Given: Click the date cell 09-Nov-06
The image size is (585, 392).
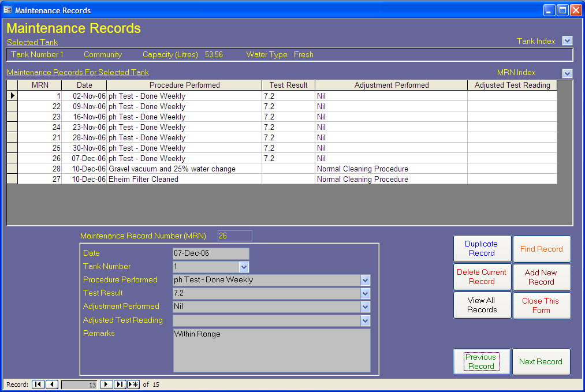Looking at the screenshot, I should (84, 106).
